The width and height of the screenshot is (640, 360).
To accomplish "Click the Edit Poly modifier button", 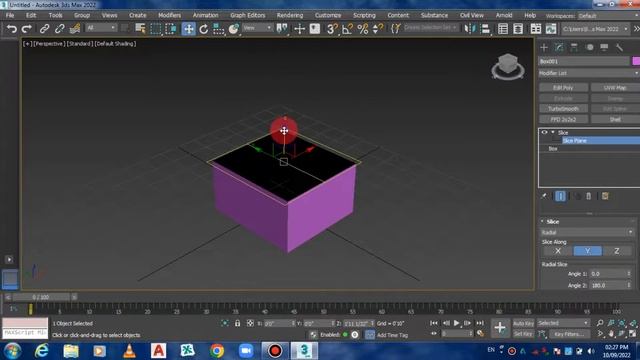I will [x=563, y=88].
